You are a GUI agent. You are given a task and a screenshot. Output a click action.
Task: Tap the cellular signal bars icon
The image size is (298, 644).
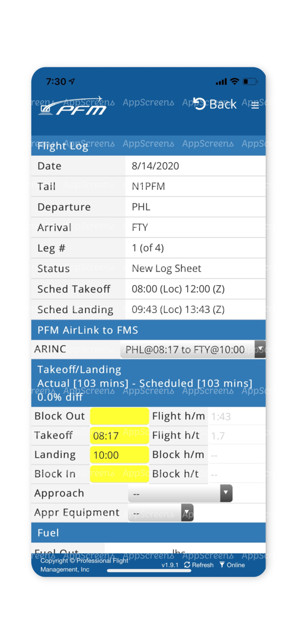click(x=221, y=82)
